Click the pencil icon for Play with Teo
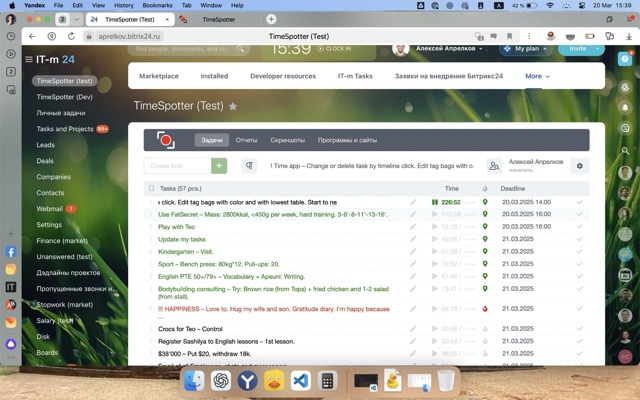Image resolution: width=640 pixels, height=400 pixels. (x=413, y=227)
